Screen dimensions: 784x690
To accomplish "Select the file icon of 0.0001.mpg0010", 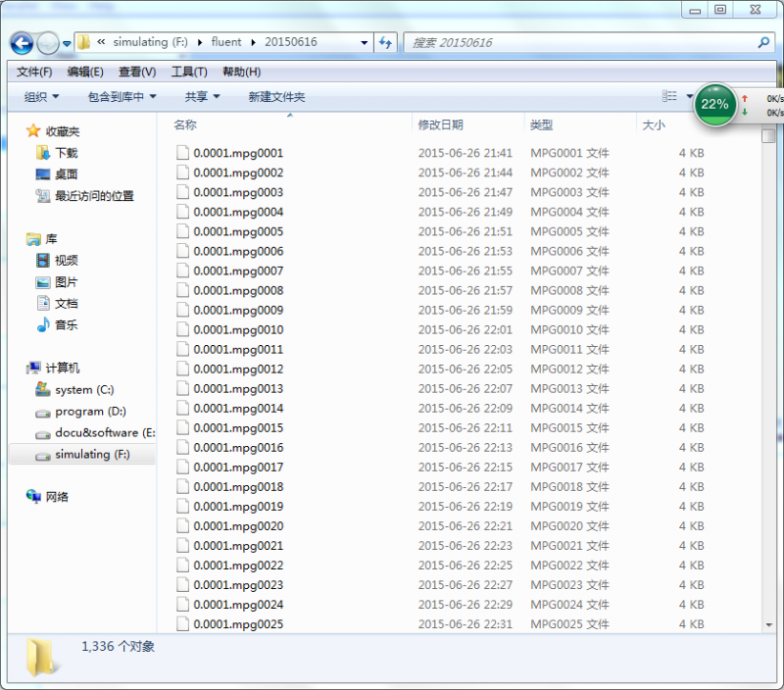I will pyautogui.click(x=183, y=329).
